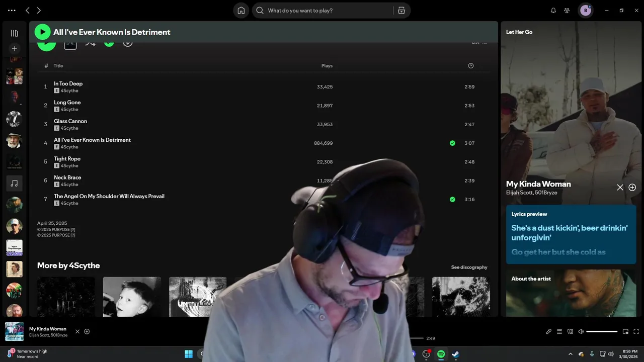Open Connect to a device icon
Viewport: 644px width, 362px height.
[x=570, y=331]
